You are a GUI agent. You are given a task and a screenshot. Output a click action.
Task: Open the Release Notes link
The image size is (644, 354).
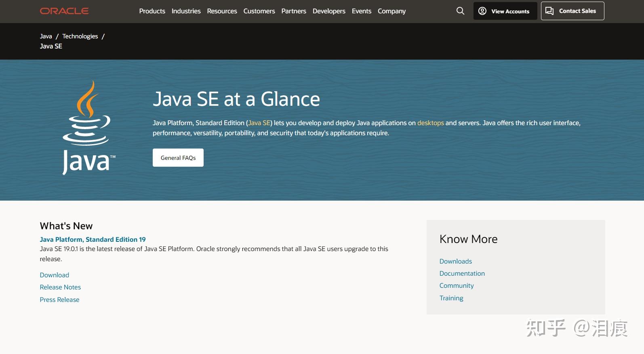[60, 287]
